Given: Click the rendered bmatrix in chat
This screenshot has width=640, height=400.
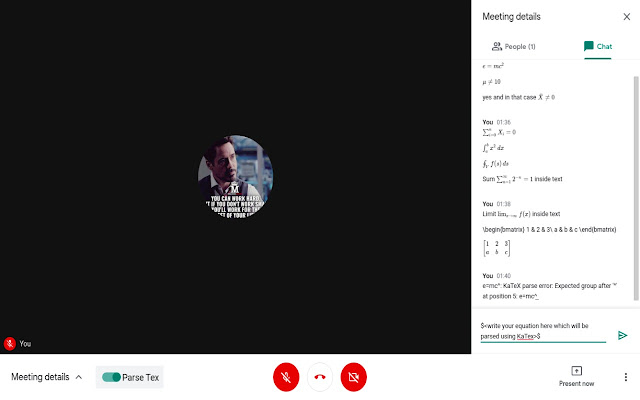Looking at the screenshot, I should [x=496, y=248].
